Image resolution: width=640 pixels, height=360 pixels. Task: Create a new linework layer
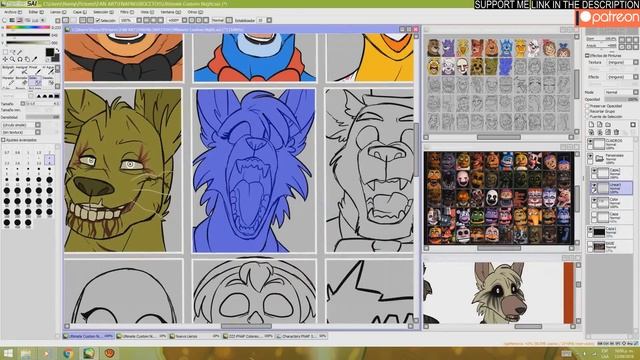[x=600, y=124]
